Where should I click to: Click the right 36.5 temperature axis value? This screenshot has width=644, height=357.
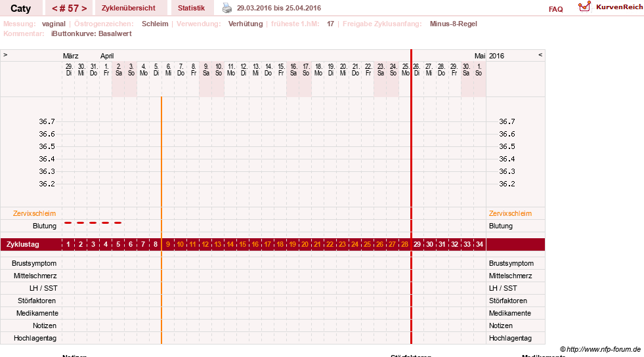pos(507,146)
